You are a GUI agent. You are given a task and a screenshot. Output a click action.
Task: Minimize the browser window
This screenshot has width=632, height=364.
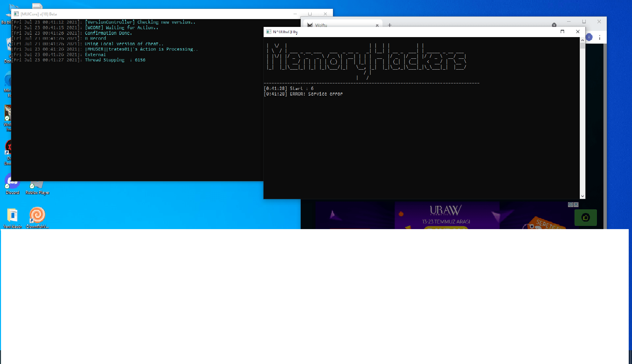[569, 22]
